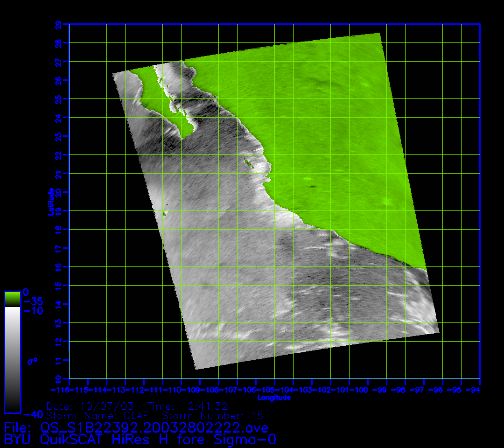
Task: Click the storm name OLAF
Action: 135,415
